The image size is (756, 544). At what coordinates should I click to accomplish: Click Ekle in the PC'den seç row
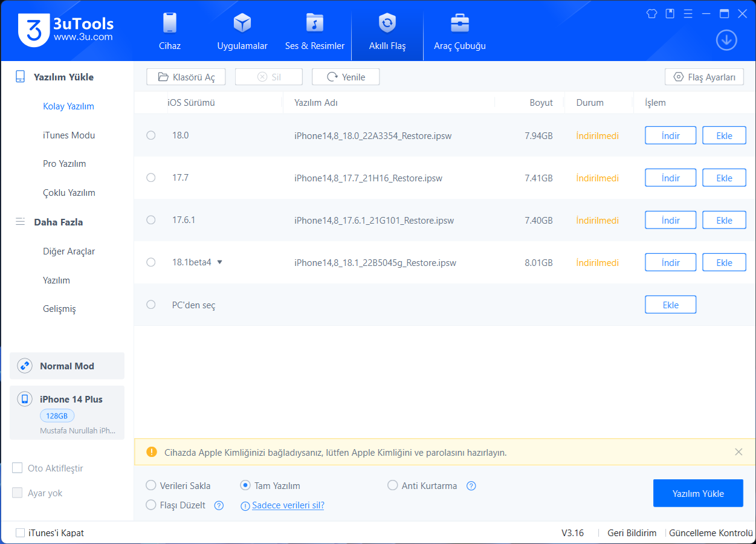tap(671, 305)
